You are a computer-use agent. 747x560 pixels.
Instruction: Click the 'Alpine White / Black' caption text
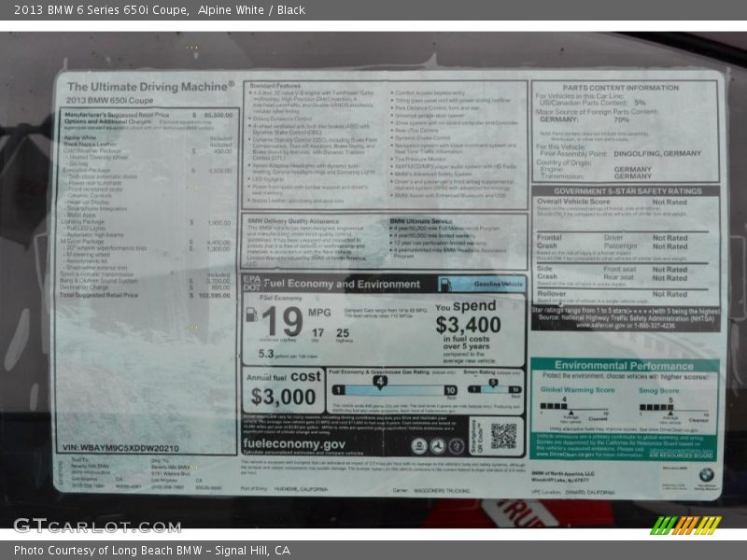[x=251, y=10]
